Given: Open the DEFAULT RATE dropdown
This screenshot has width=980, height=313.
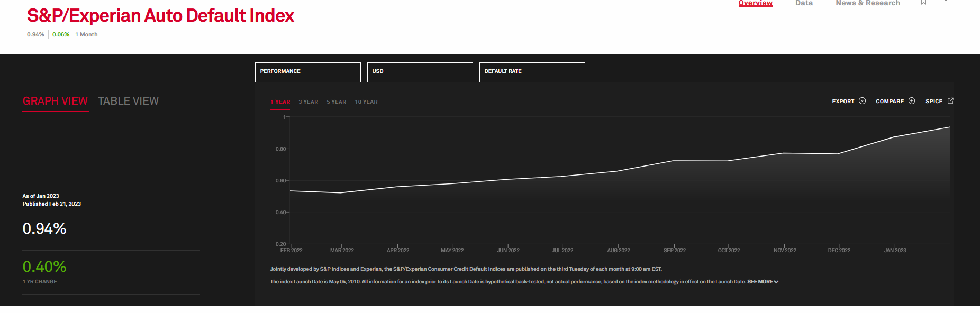Looking at the screenshot, I should 532,72.
